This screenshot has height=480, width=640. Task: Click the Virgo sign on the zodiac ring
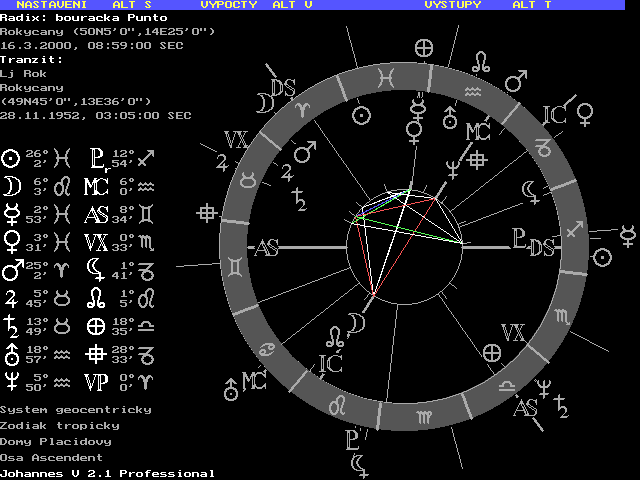click(x=427, y=413)
